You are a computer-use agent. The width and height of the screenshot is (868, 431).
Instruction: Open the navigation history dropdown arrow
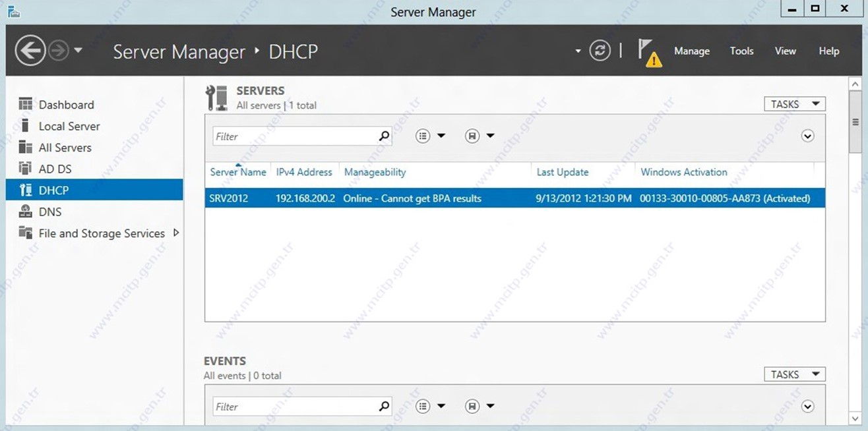click(x=78, y=51)
